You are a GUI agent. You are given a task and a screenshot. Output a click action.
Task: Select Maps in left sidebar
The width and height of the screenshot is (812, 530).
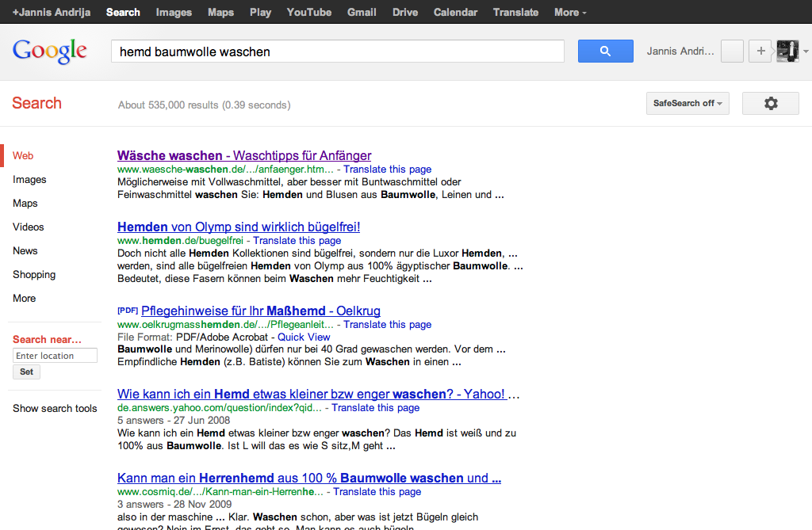click(x=25, y=204)
